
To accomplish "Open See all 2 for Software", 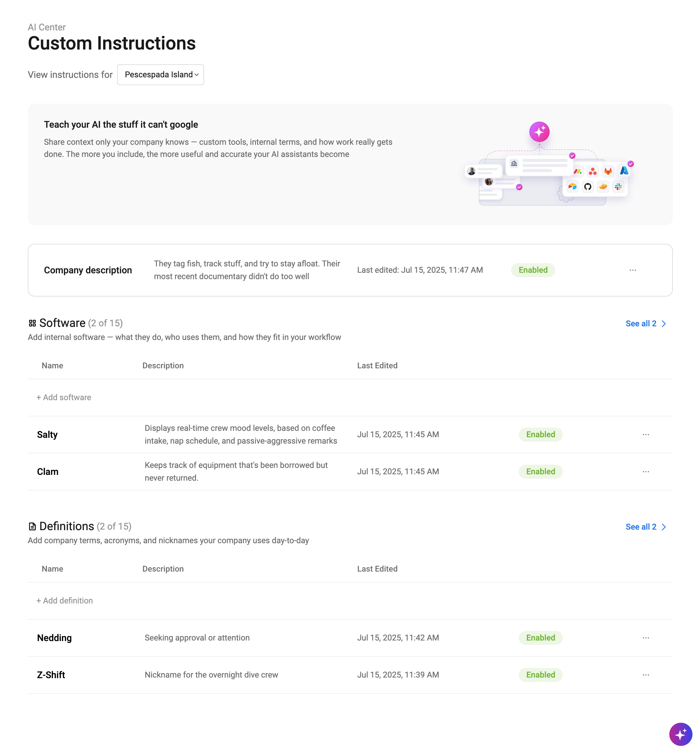I will coord(642,323).
